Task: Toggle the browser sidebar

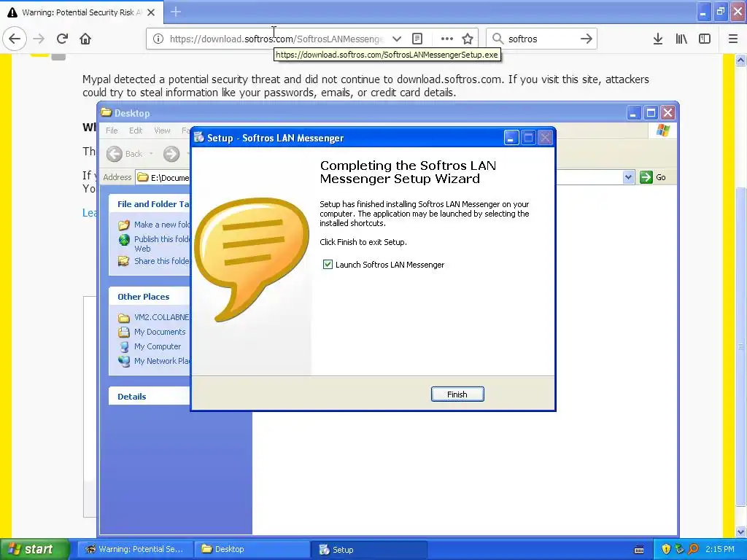Action: (x=705, y=39)
